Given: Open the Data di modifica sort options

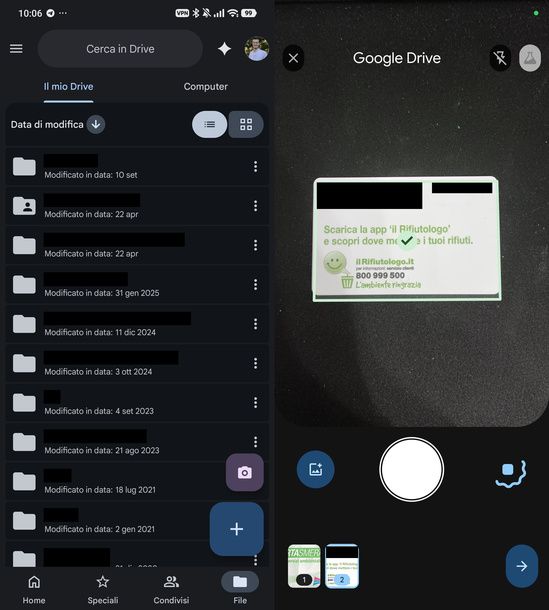Looking at the screenshot, I should click(47, 124).
